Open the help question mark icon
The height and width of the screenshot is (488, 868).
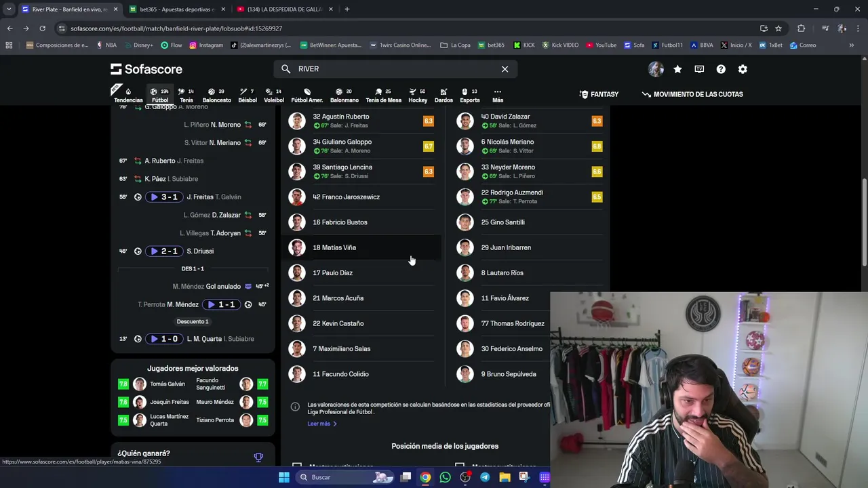coord(721,69)
